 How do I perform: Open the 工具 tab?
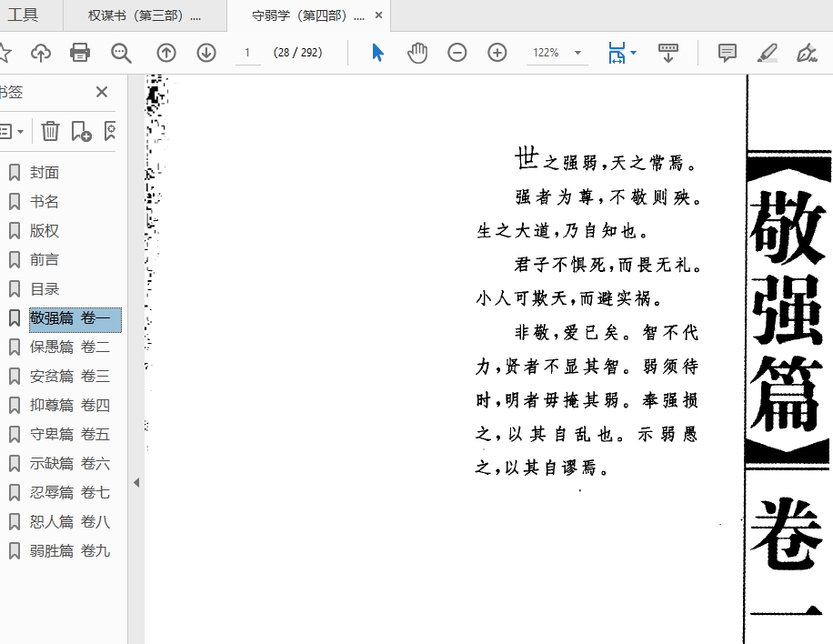(24, 15)
